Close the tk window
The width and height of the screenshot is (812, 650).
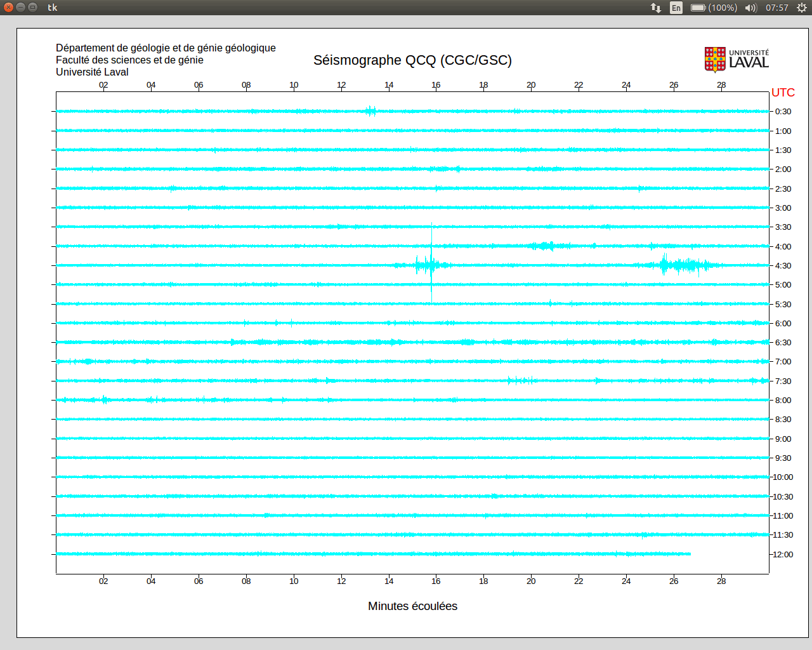tap(8, 8)
